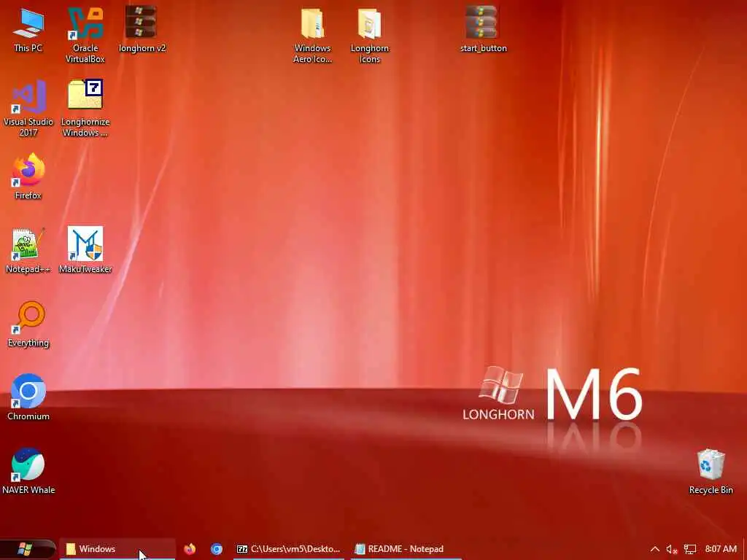This screenshot has width=747, height=560.
Task: Open the network tray icon
Action: (690, 549)
